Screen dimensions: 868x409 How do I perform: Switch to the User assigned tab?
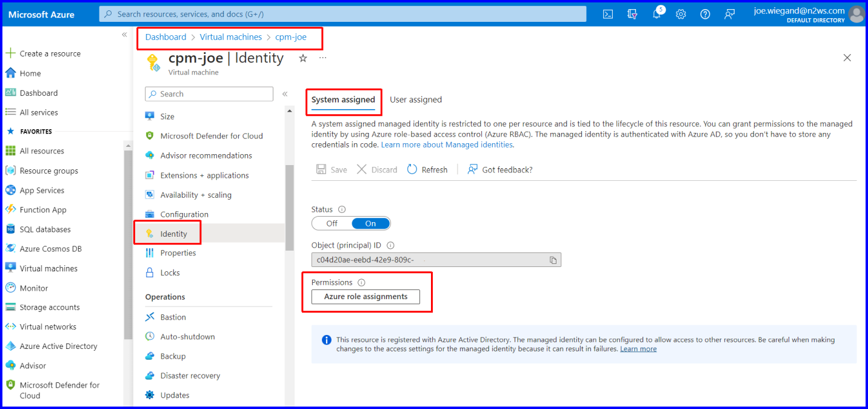[x=416, y=100]
